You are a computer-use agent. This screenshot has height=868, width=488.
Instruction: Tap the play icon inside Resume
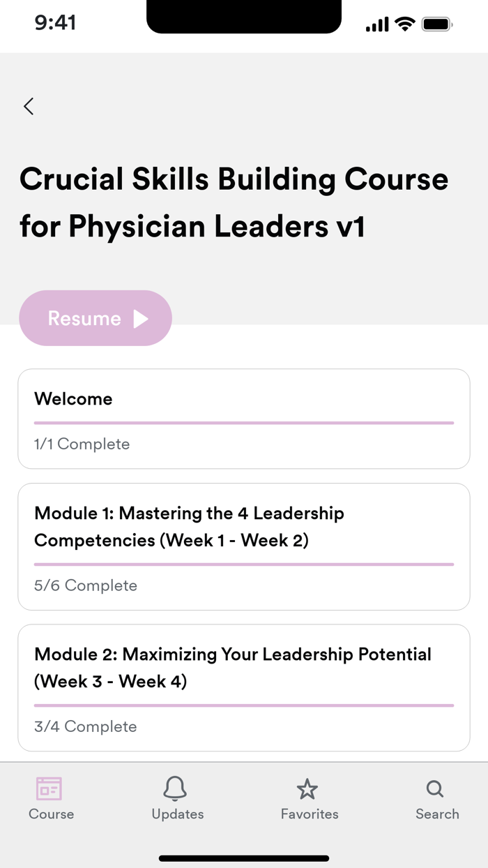point(142,318)
